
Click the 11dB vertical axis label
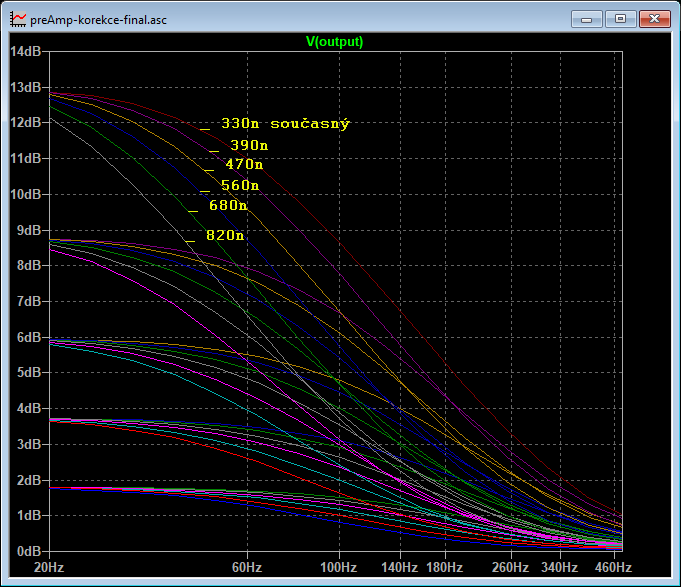[x=25, y=158]
